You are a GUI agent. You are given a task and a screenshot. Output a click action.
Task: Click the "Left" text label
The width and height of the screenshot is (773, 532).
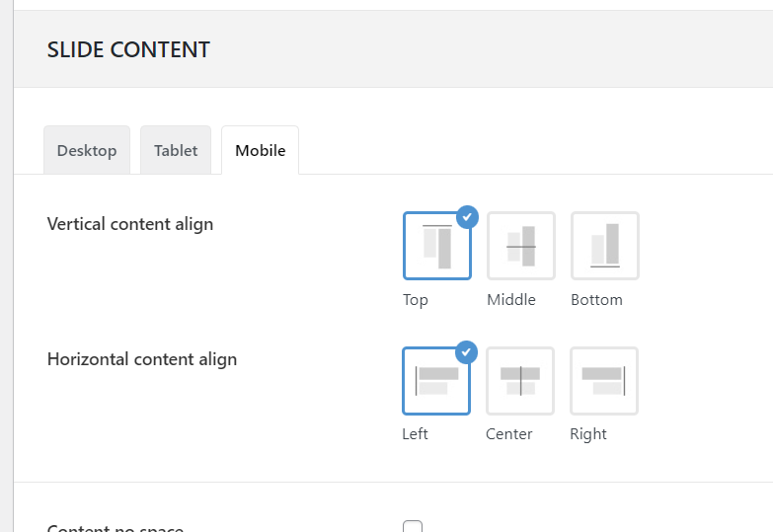(x=416, y=434)
